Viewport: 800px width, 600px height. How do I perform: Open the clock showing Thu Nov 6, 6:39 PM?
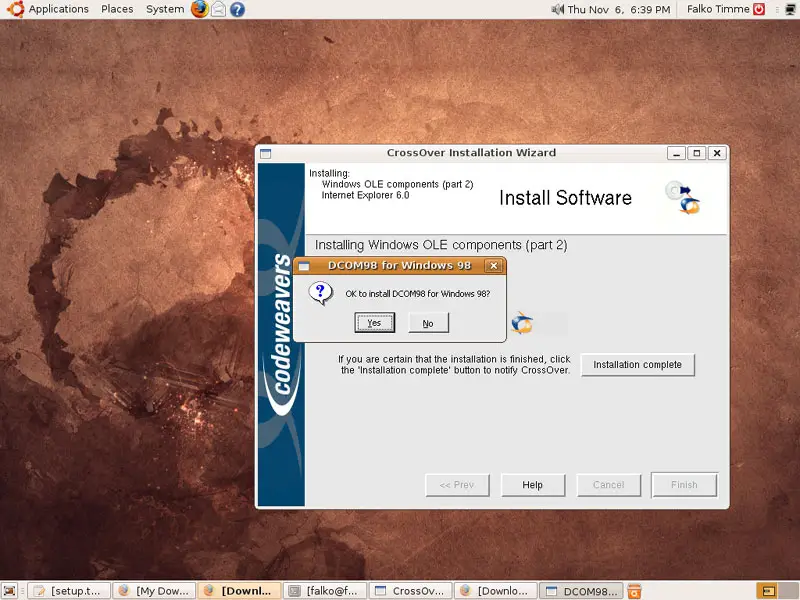click(618, 9)
